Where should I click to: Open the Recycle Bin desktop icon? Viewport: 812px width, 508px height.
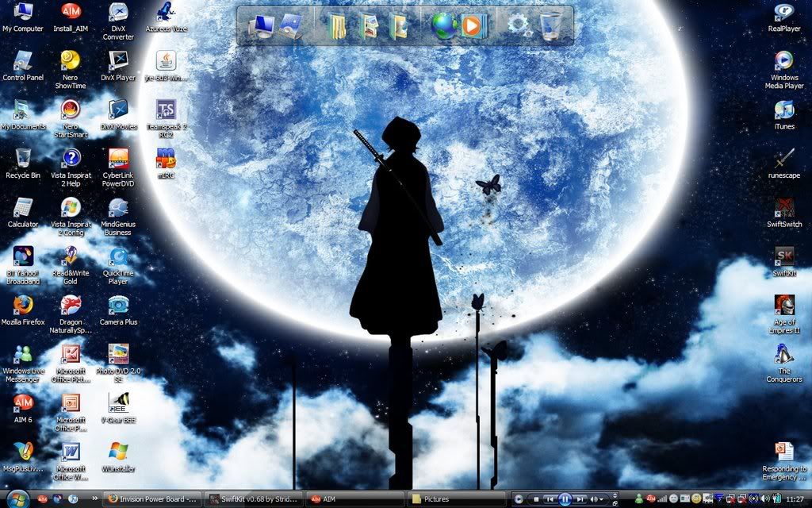click(23, 164)
